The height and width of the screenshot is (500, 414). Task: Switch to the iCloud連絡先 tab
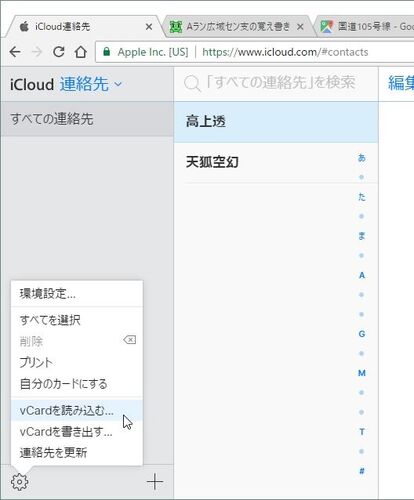coord(83,27)
